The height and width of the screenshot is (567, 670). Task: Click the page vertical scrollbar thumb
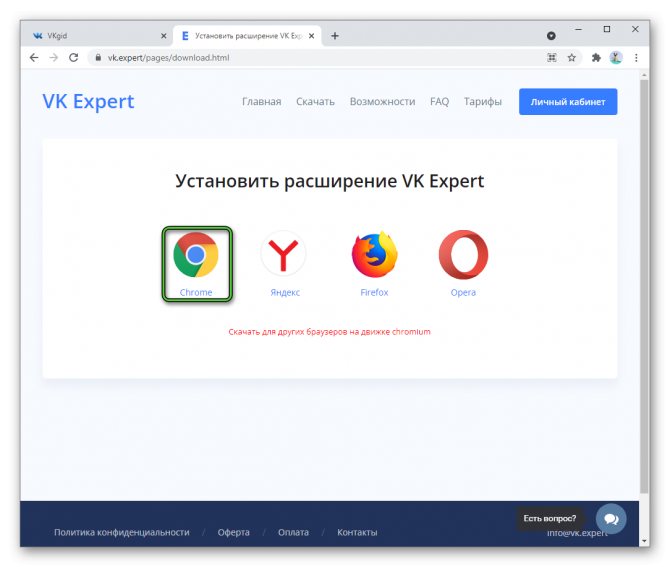pos(644,285)
